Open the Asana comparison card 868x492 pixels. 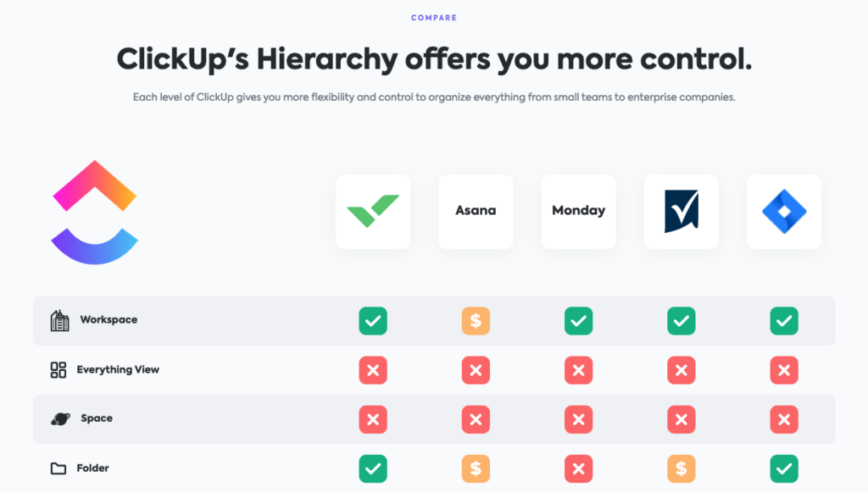tap(476, 212)
